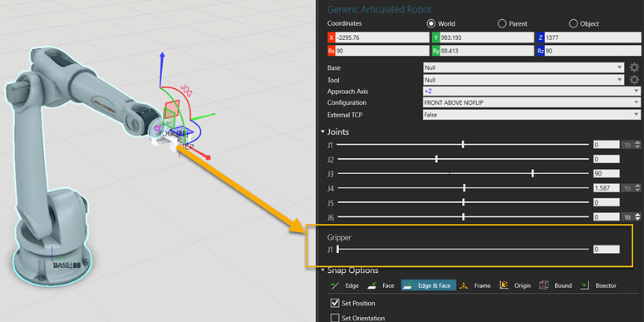
Task: Click the Gripper J1 slider
Action: pyautogui.click(x=463, y=250)
